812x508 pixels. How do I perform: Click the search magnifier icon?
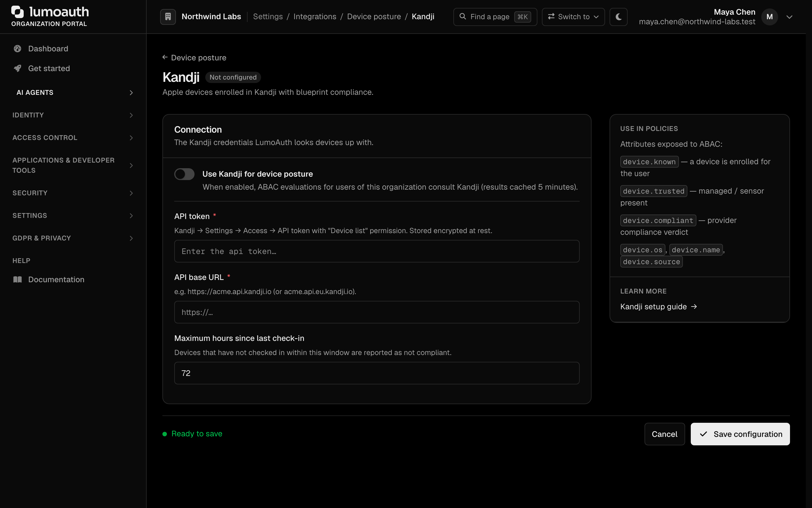pos(463,16)
